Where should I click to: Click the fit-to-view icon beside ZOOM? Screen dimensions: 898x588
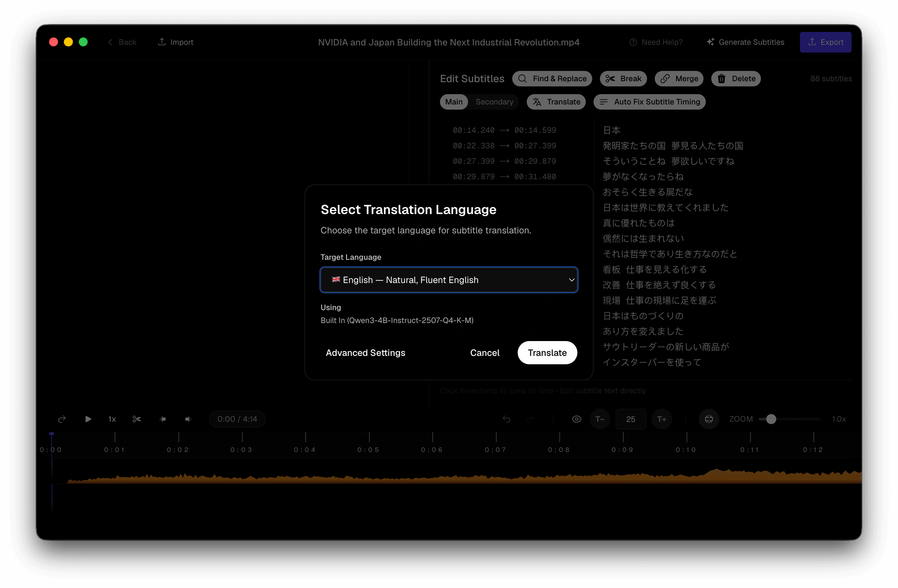[709, 419]
